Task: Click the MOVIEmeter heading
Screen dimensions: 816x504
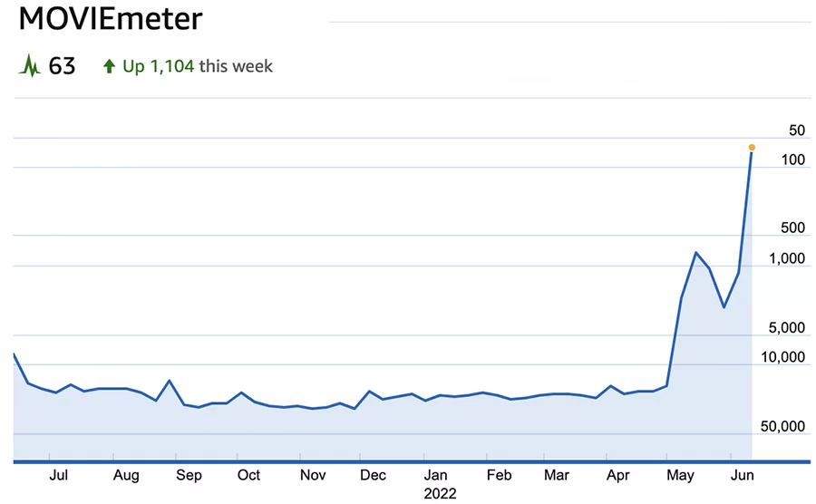Action: click(x=111, y=19)
